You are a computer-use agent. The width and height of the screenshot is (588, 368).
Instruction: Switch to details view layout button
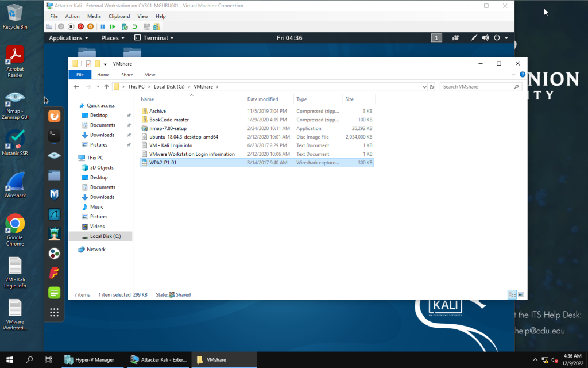(512, 295)
